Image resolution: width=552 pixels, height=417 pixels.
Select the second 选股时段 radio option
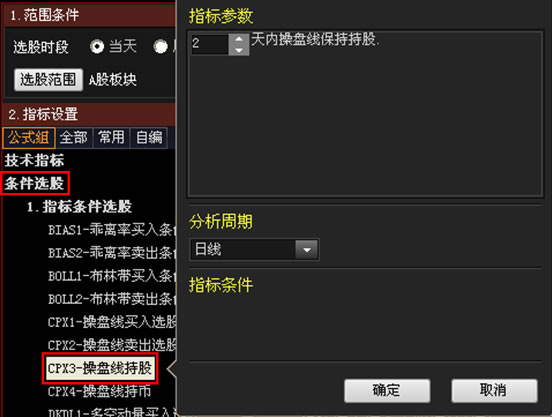tap(161, 46)
